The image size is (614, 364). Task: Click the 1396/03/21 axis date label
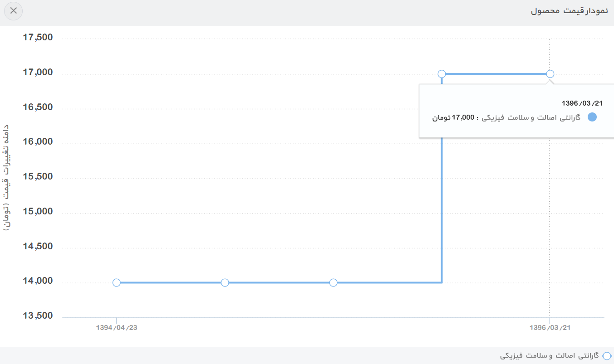coord(550,327)
